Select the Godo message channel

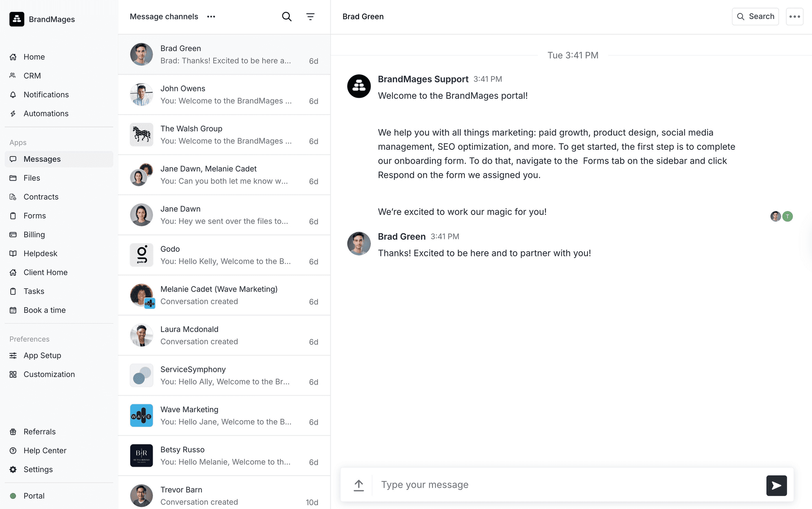224,255
